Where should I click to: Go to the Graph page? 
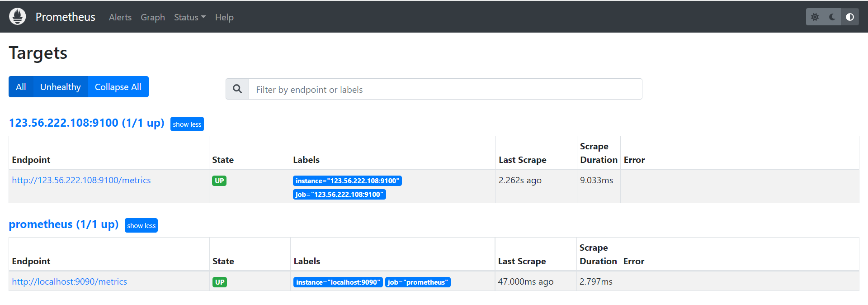[x=153, y=17]
